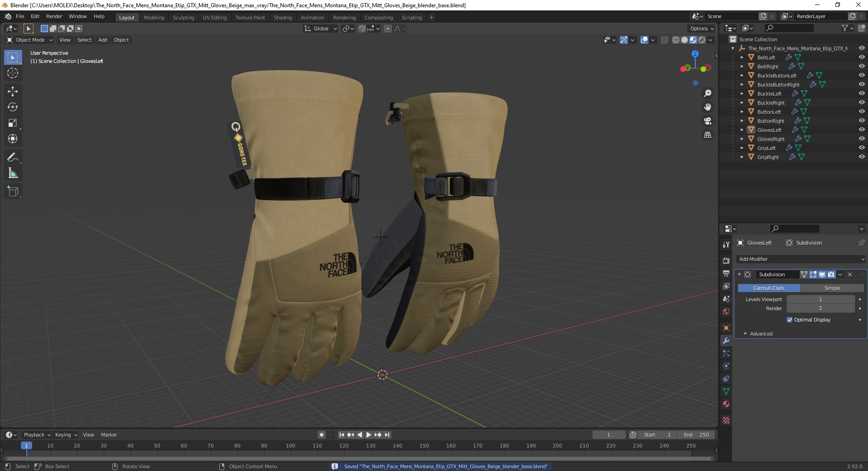Image resolution: width=868 pixels, height=471 pixels.
Task: Click the pan view hand icon
Action: 707,107
